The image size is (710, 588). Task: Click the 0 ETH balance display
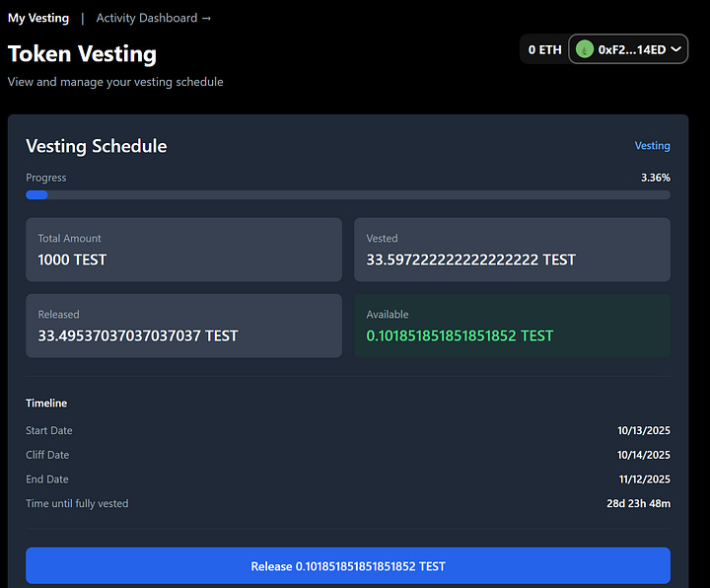(544, 49)
